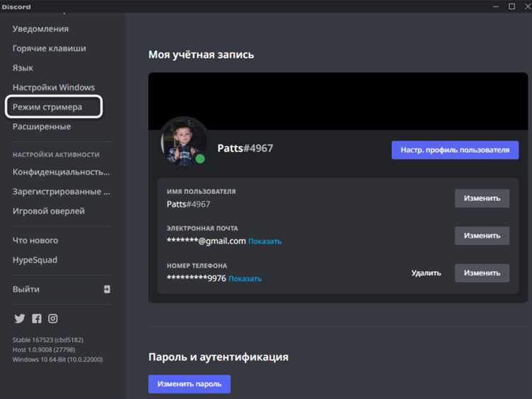Click Настр. профиль пользователя button

click(455, 150)
